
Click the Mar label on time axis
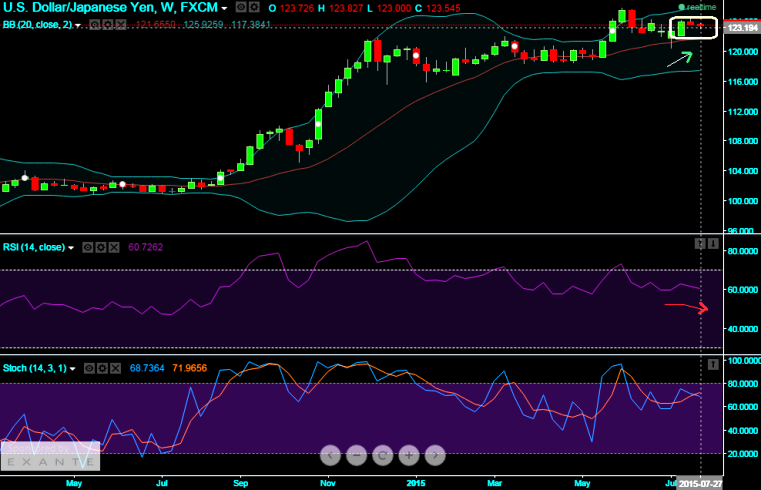pos(495,483)
